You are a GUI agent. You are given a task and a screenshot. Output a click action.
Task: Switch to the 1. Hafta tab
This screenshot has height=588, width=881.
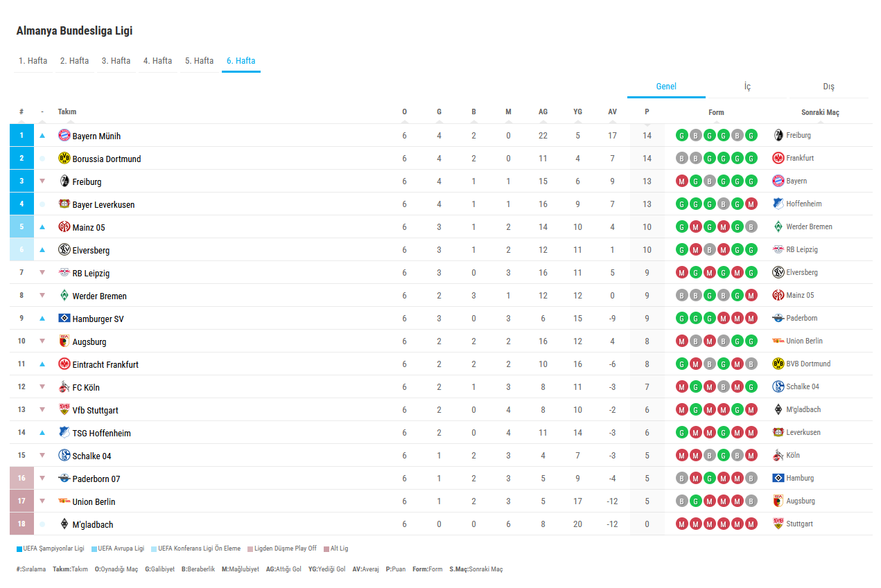(33, 61)
